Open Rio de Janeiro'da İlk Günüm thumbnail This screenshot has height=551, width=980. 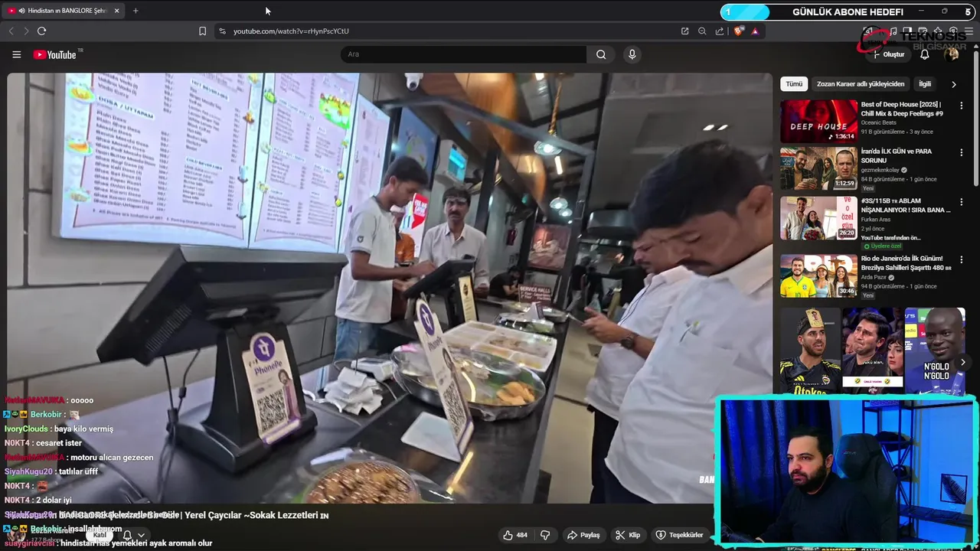tap(818, 275)
